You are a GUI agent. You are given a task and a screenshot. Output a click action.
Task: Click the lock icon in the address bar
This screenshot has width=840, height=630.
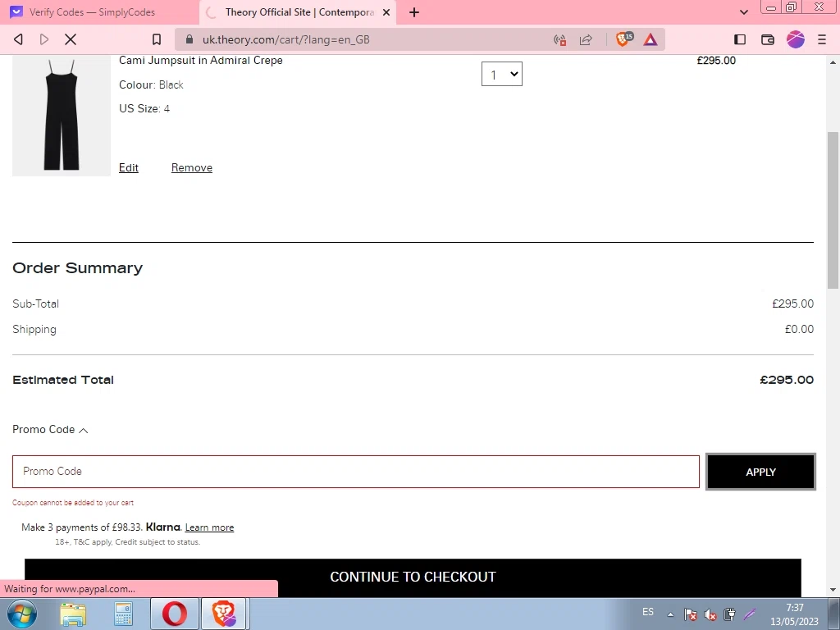tap(189, 39)
